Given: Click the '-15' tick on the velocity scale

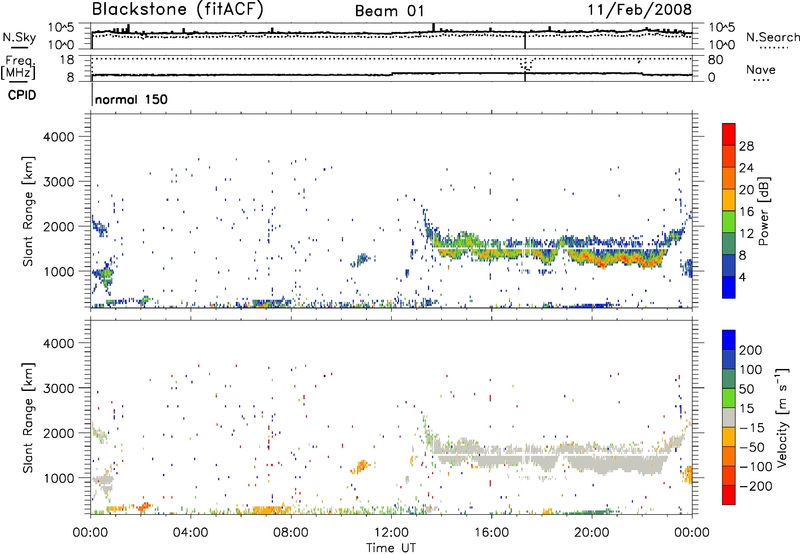Looking at the screenshot, I should (x=752, y=428).
